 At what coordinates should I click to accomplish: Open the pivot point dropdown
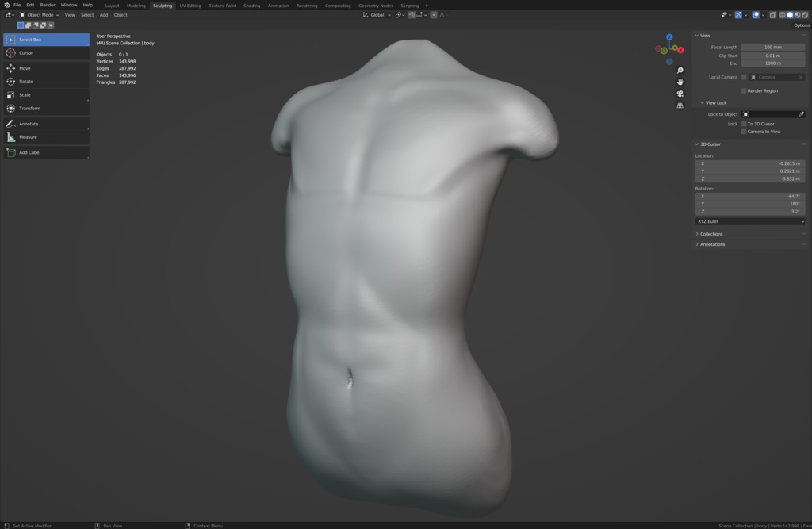[x=400, y=15]
